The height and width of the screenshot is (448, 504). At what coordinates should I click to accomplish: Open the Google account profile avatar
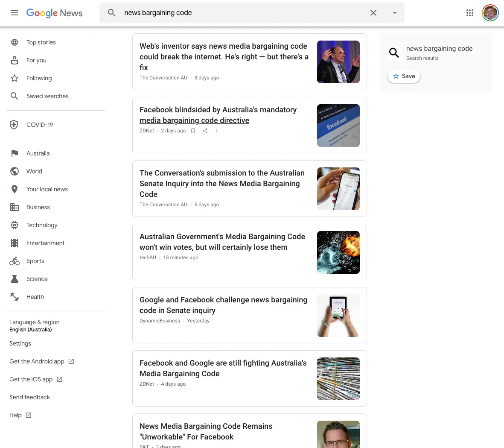click(490, 13)
